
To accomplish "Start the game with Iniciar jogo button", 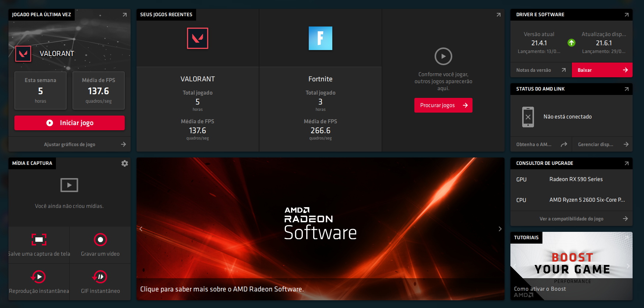I will pyautogui.click(x=70, y=123).
